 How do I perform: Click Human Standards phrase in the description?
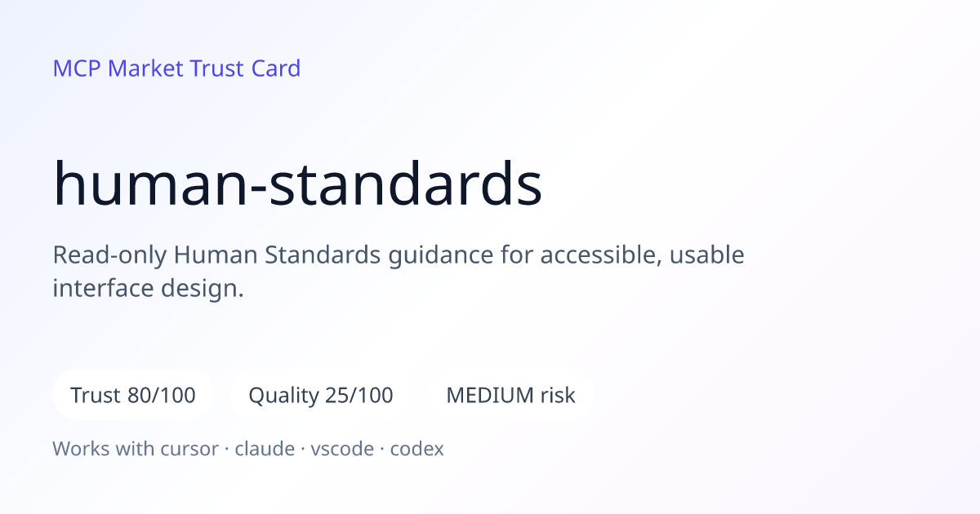click(x=278, y=255)
